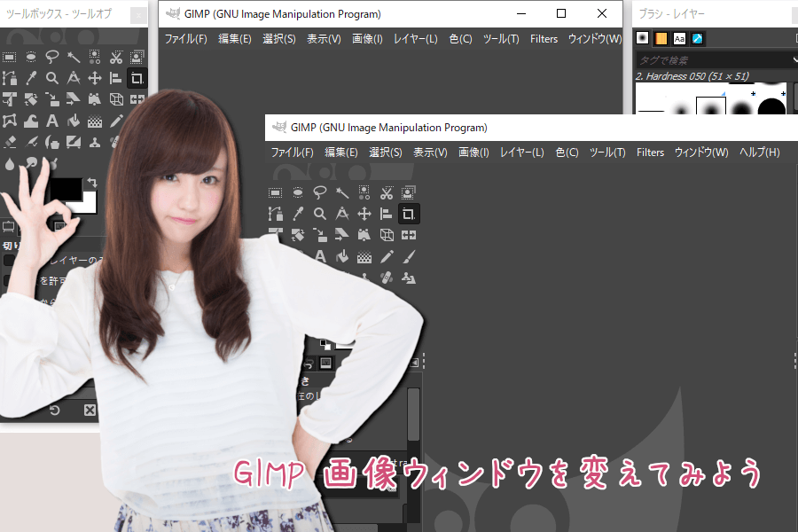The image size is (798, 532).
Task: Open Filters menu in back GIMP window
Action: (544, 39)
